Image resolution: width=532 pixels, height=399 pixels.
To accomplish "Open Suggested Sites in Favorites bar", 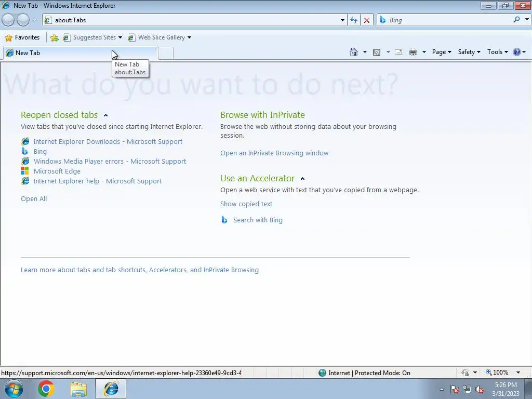I will click(92, 37).
